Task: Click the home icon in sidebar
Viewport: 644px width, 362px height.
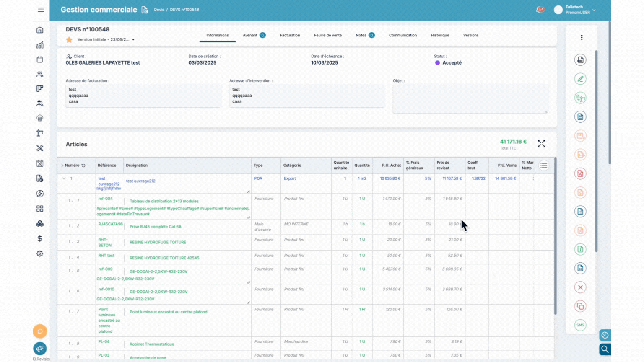Action: [x=40, y=30]
